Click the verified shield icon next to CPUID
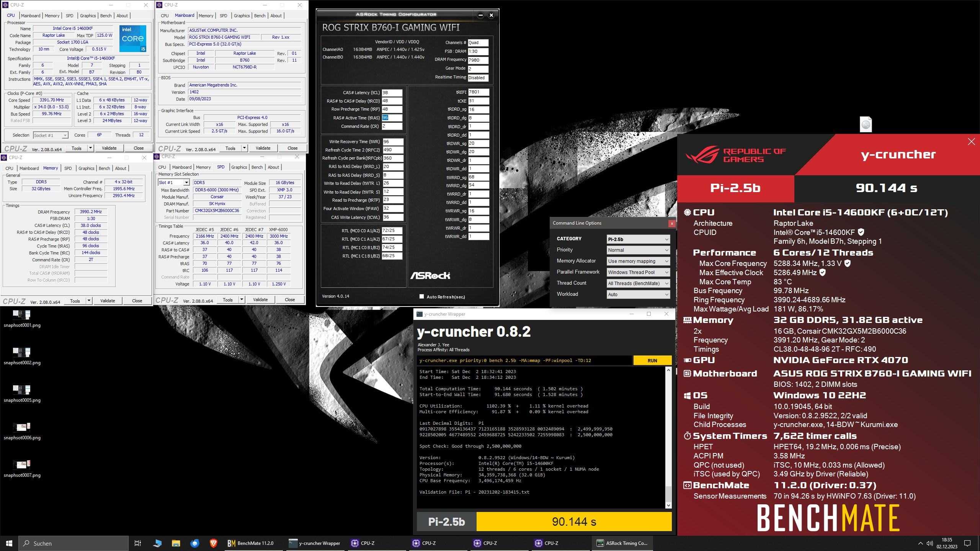The width and height of the screenshot is (980, 551). coord(861,232)
